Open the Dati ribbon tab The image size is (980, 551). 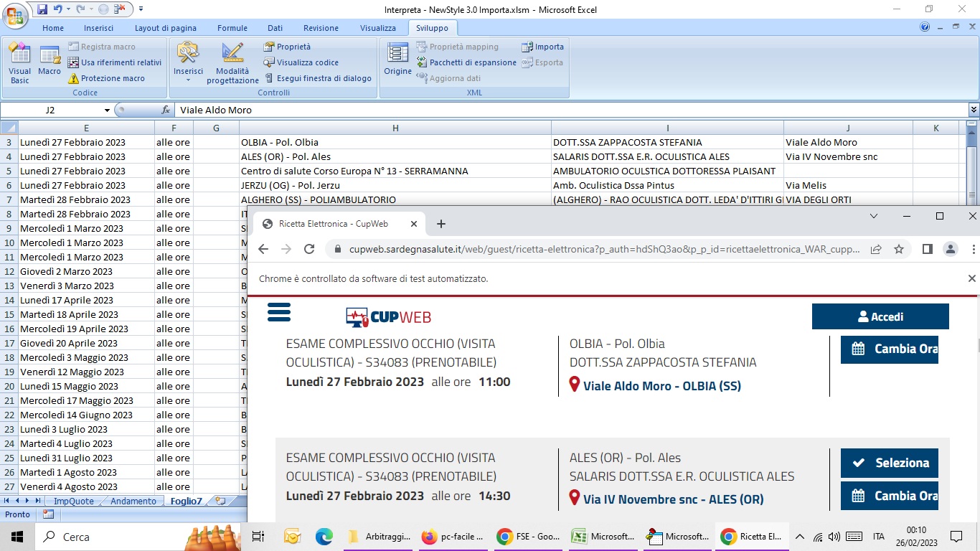(x=275, y=28)
